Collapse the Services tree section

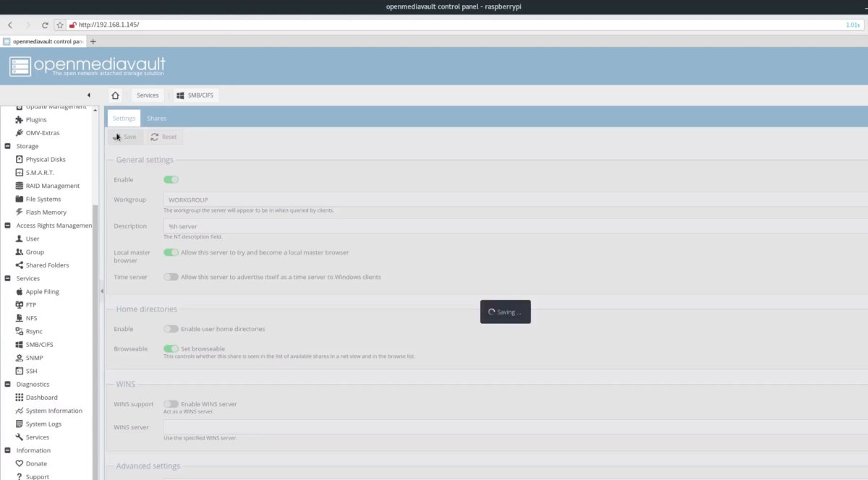coord(7,278)
